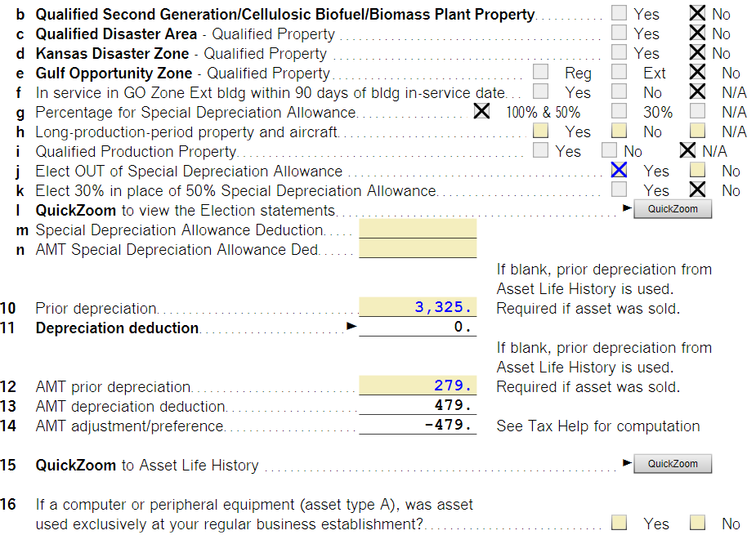Check Yes for Qualified Disaster Area property
This screenshot has width=756, height=535.
click(x=620, y=33)
